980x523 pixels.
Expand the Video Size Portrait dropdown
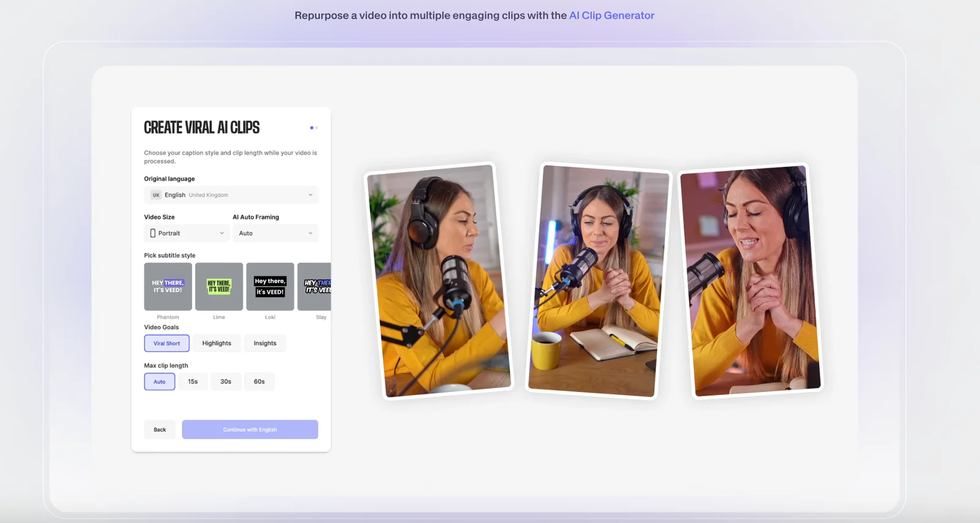[x=186, y=233]
